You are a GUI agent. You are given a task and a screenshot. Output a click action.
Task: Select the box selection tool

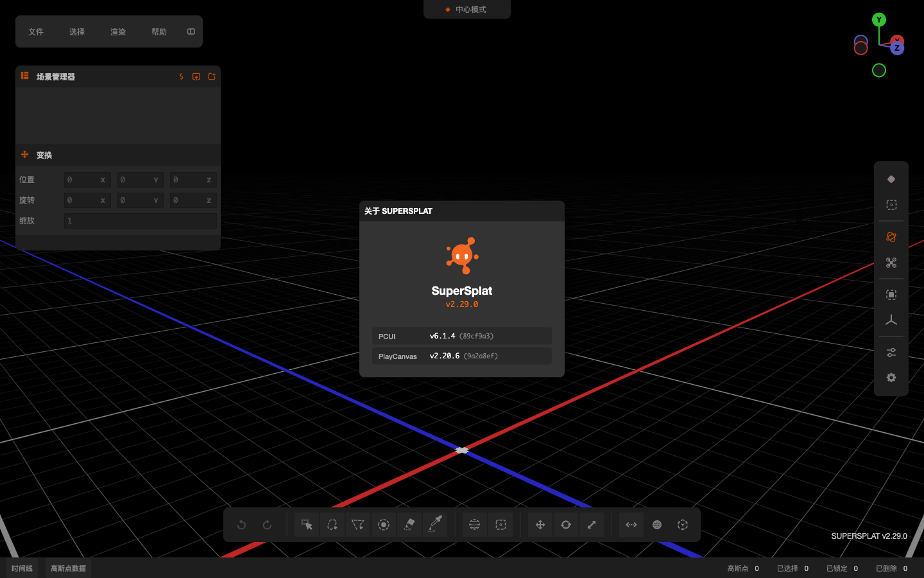(501, 525)
